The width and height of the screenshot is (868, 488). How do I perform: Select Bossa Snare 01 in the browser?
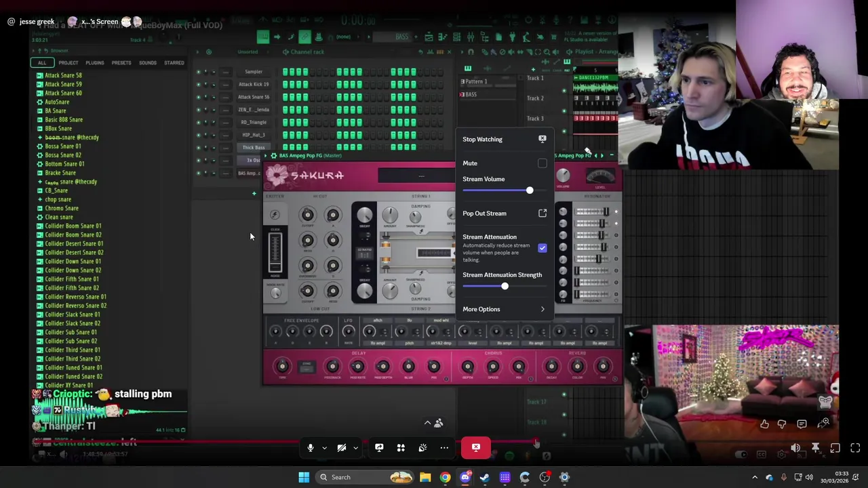(62, 146)
